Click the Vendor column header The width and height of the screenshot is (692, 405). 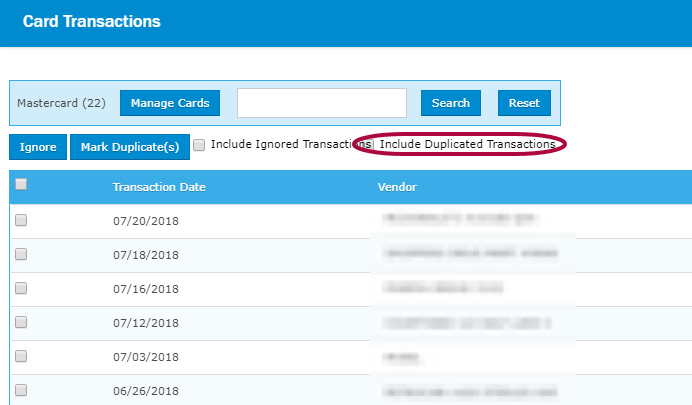pyautogui.click(x=397, y=187)
